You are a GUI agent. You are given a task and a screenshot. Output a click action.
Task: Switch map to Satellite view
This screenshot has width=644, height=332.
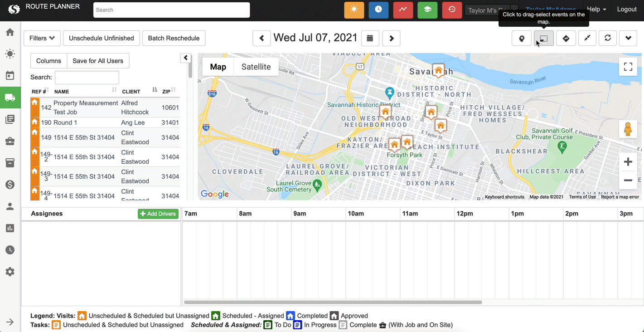256,67
